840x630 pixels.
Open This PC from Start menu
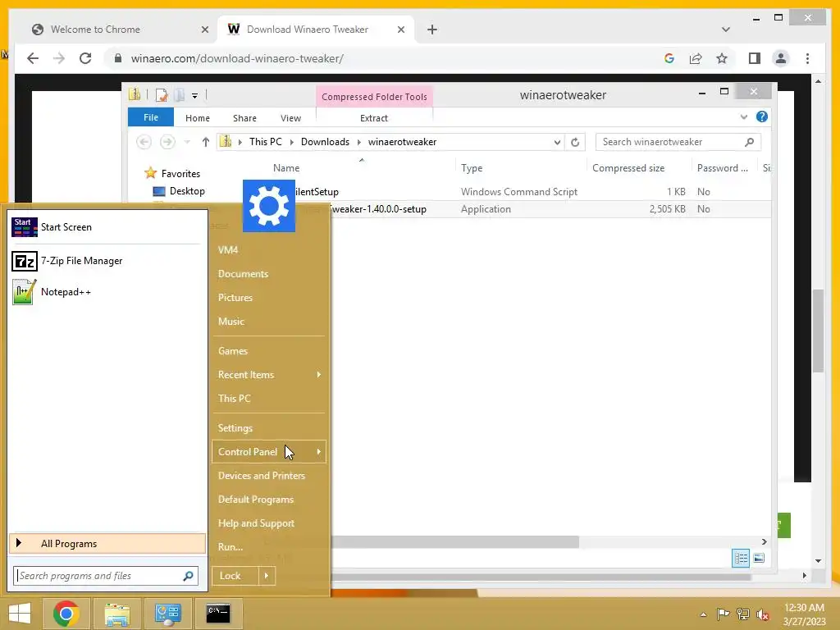point(234,398)
